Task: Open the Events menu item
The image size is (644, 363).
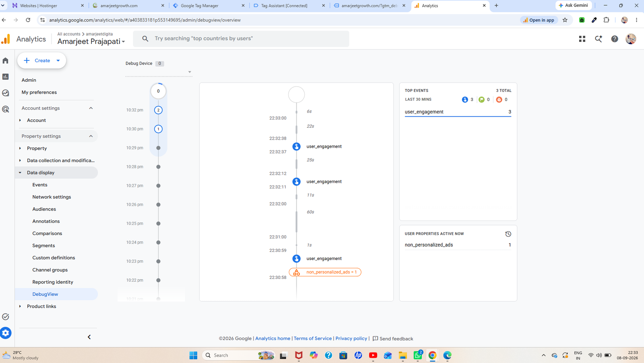Action: (40, 185)
